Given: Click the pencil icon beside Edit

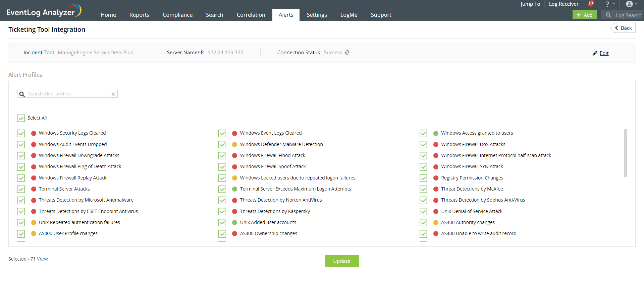Looking at the screenshot, I should (595, 53).
